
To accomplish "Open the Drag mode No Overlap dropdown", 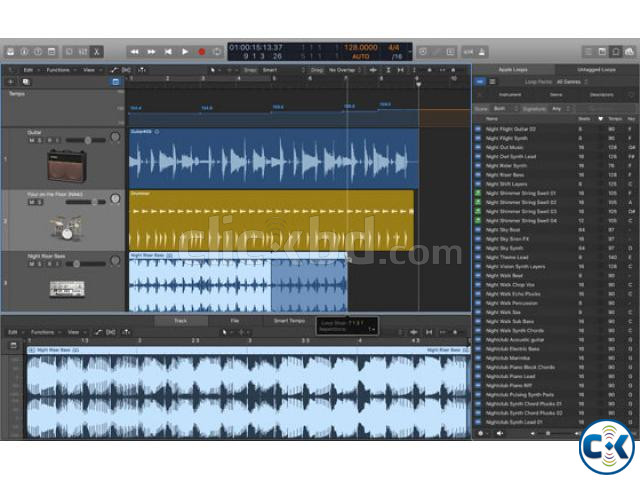I will point(344,70).
